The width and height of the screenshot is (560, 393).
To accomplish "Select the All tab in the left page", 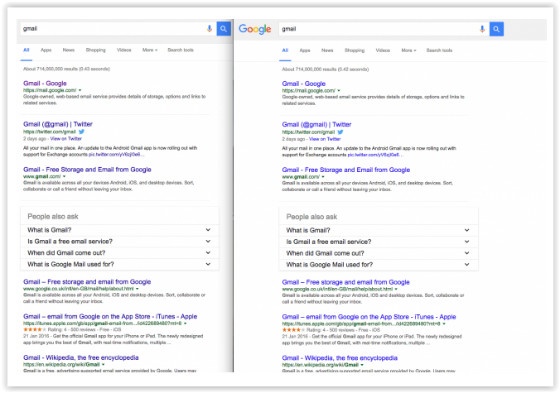I will pyautogui.click(x=26, y=50).
